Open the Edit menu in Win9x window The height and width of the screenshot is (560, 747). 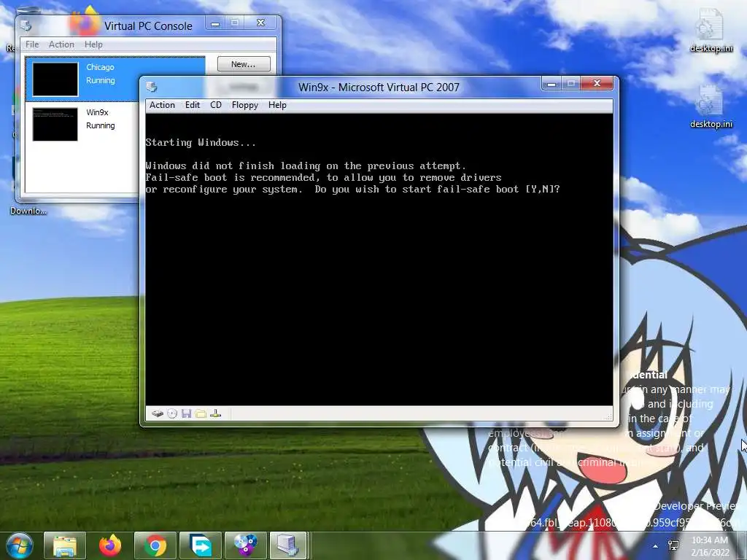point(193,105)
